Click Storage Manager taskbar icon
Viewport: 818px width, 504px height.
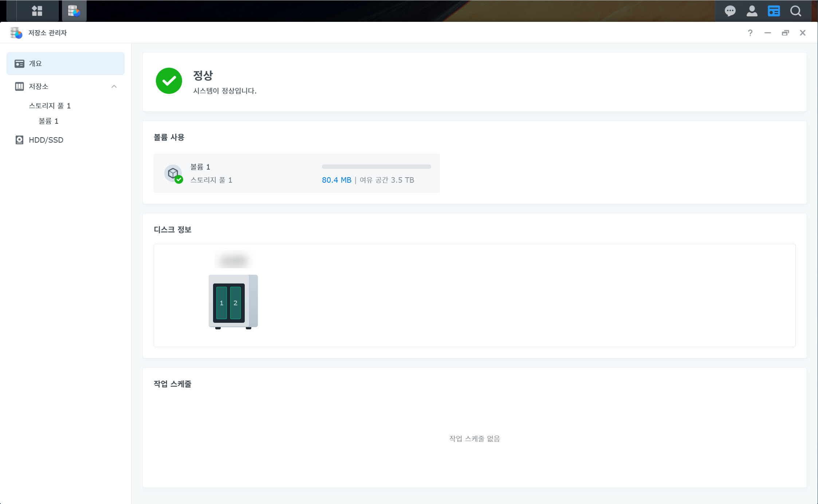coord(74,11)
